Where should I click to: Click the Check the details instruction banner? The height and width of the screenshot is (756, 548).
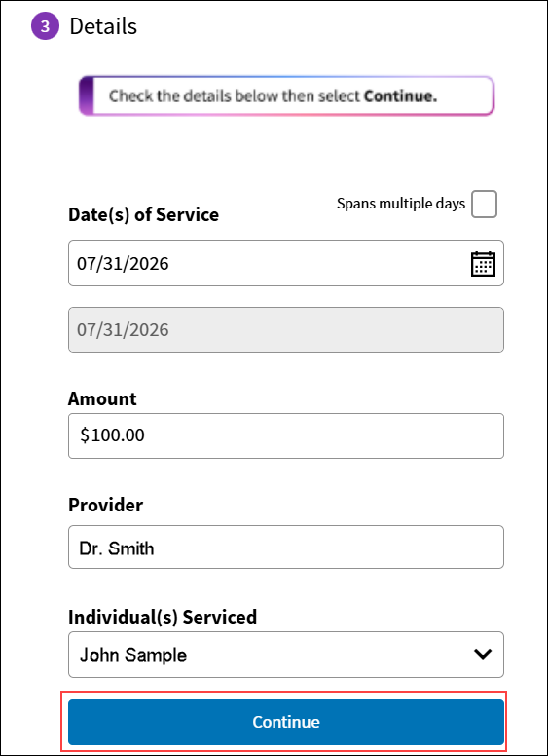286,95
